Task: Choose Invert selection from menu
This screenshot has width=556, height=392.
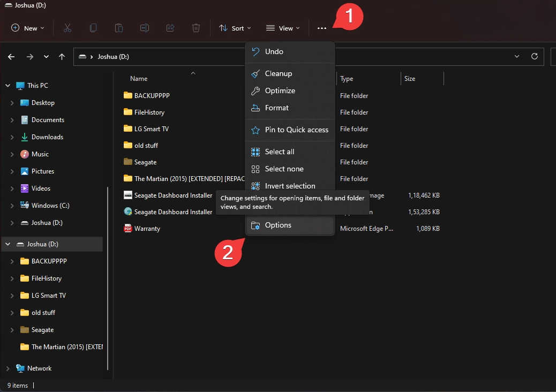Action: click(290, 185)
